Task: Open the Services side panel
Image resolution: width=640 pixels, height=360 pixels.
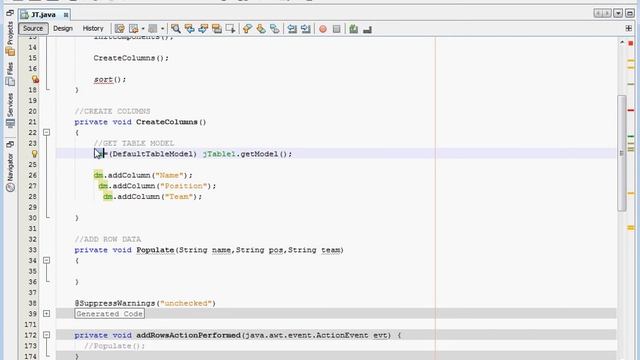Action: coord(10,105)
